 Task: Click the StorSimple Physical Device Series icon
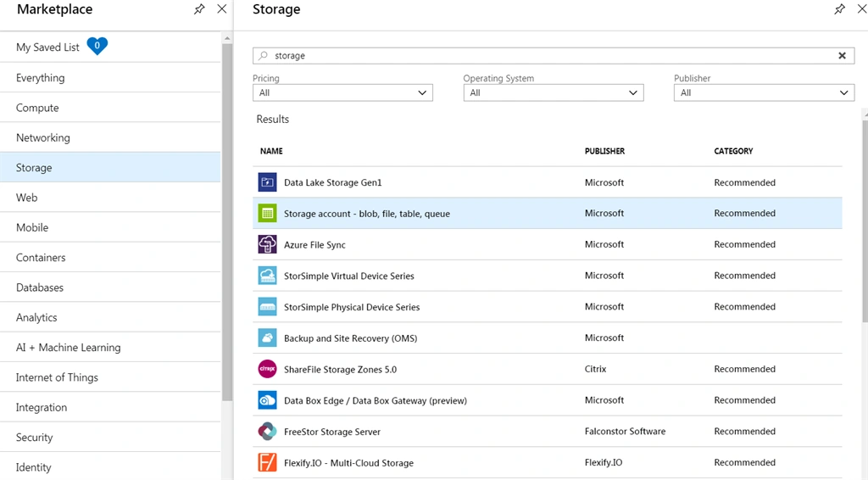point(267,307)
